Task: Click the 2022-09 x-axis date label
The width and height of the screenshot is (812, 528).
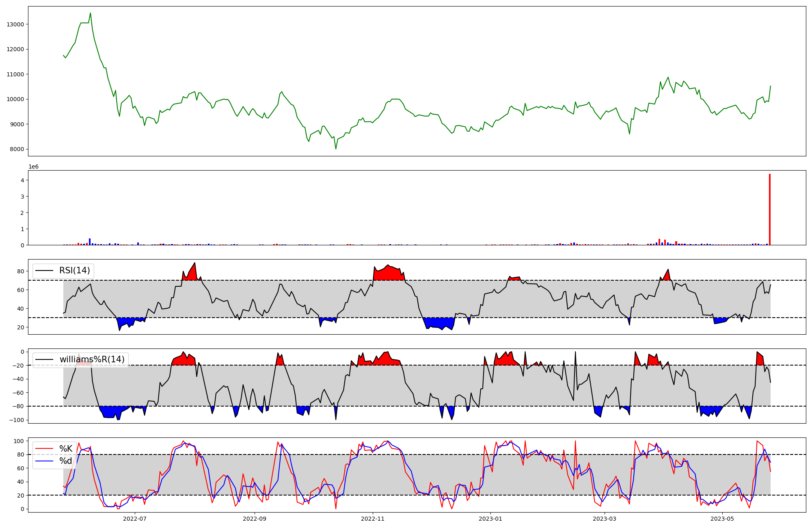Action: [255, 519]
